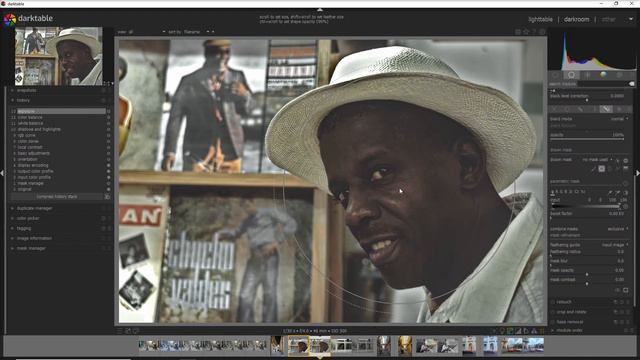Open the views dropdown arrow at top right

pos(631,19)
